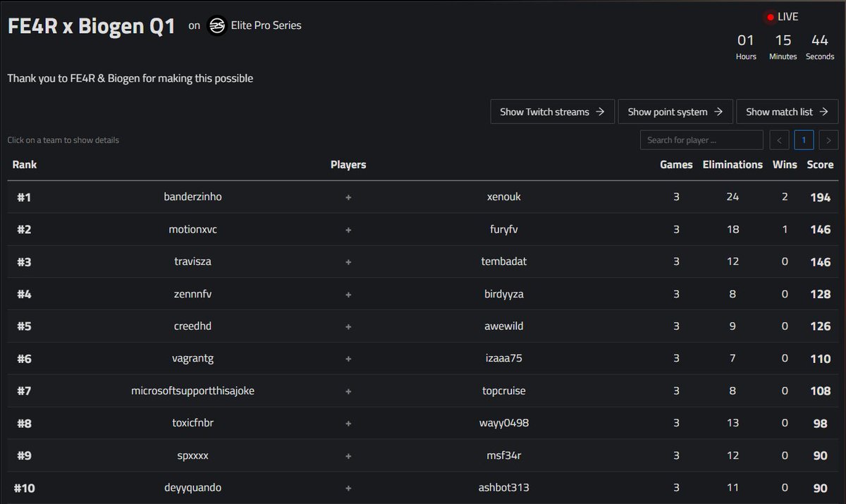Click the FE4R x Biogen Q1 title

[x=91, y=26]
